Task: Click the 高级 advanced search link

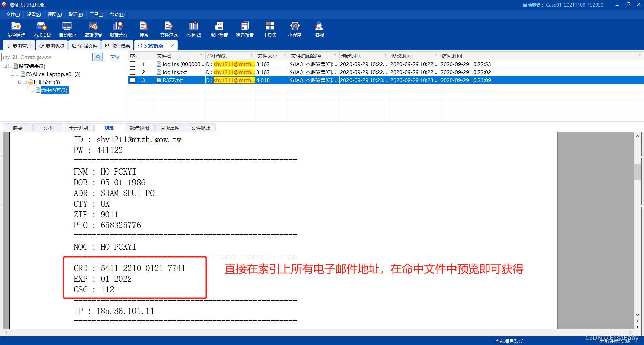Action: pyautogui.click(x=115, y=57)
